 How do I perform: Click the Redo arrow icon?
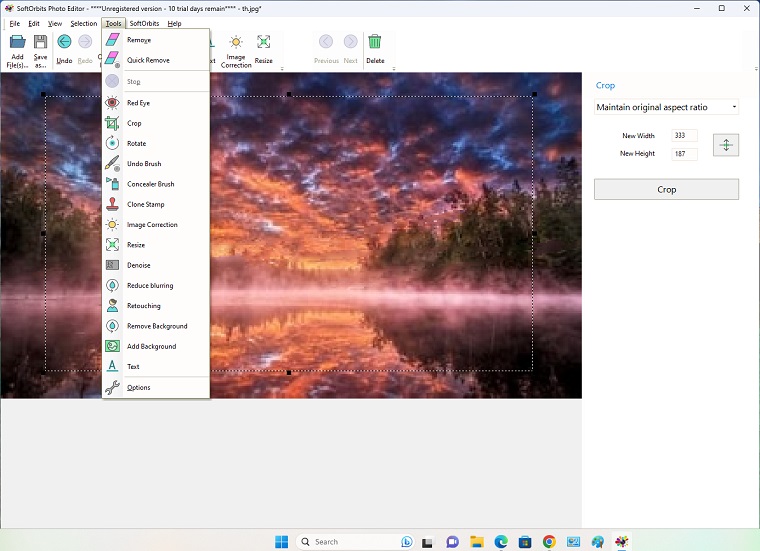point(85,42)
